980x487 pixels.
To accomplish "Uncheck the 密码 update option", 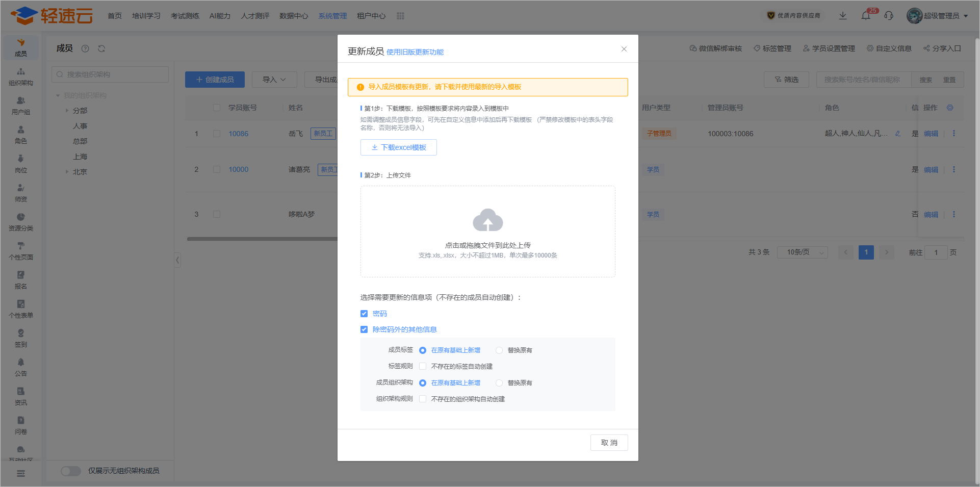I will pos(364,313).
